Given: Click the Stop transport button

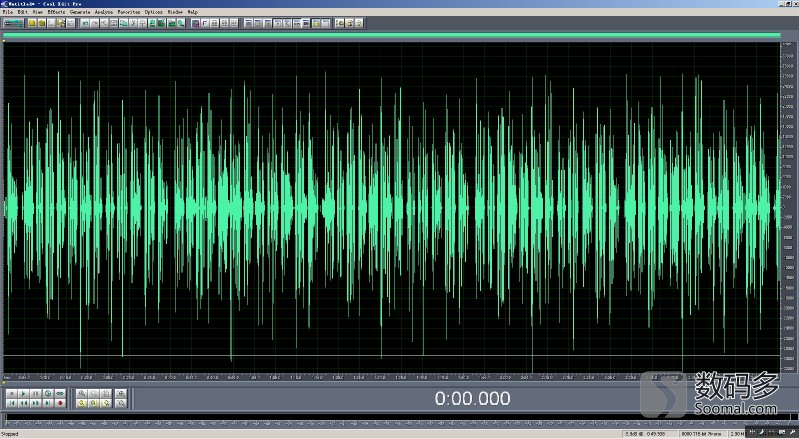Looking at the screenshot, I should tap(11, 393).
